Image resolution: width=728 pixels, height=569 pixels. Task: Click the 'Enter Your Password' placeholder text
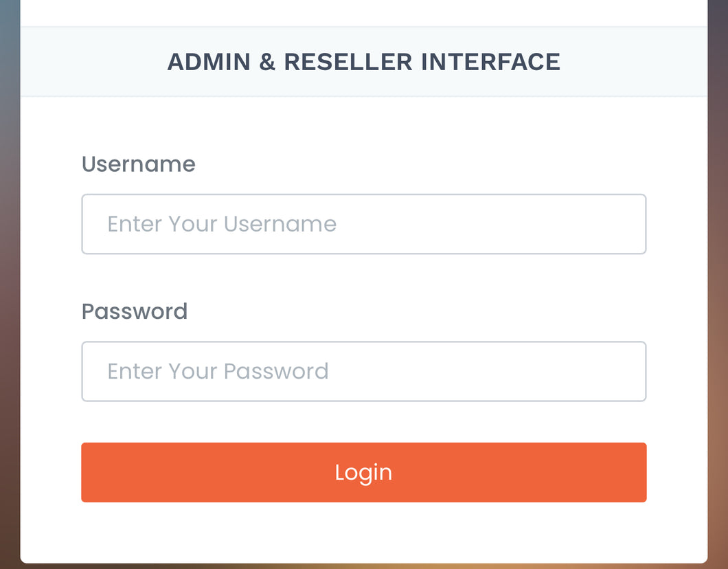point(218,371)
